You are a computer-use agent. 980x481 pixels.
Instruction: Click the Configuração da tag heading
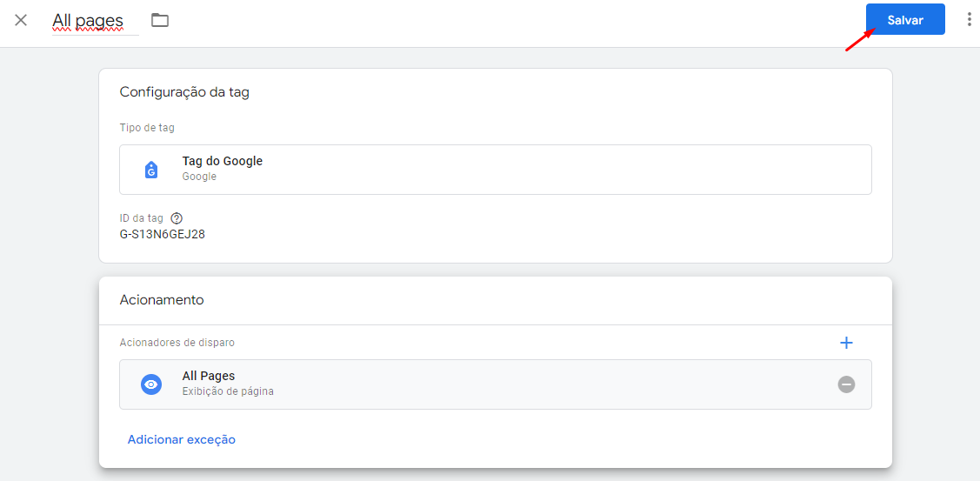pos(184,92)
